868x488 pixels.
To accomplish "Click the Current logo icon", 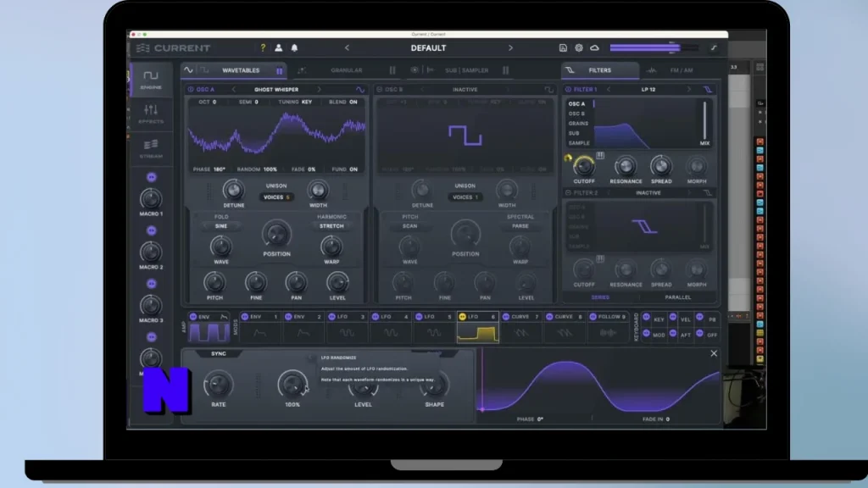I will 142,48.
